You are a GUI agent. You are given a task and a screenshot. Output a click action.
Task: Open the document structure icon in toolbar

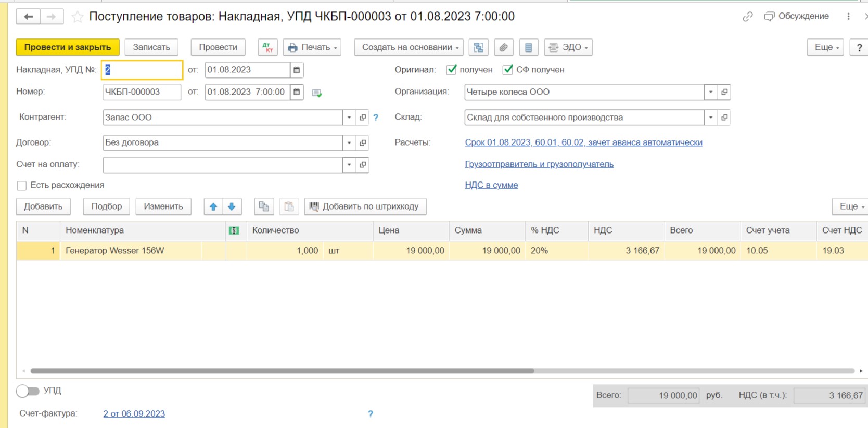(x=478, y=47)
